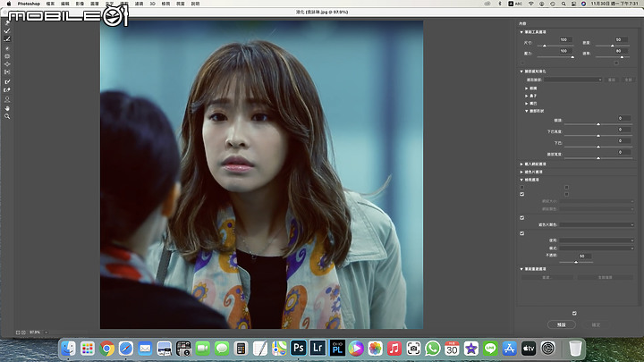Viewport: 644px width, 362px height.
Task: Open Photoshop from the Dock
Action: [x=299, y=349]
